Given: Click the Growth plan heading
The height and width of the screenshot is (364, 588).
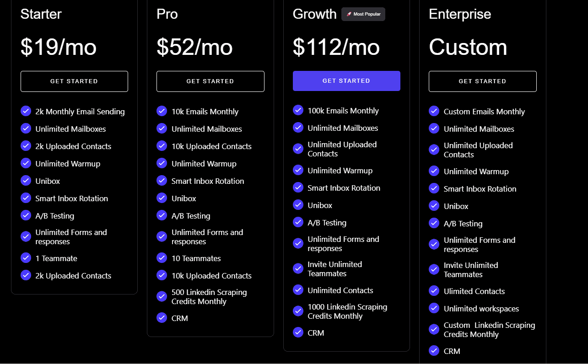Looking at the screenshot, I should click(x=314, y=14).
